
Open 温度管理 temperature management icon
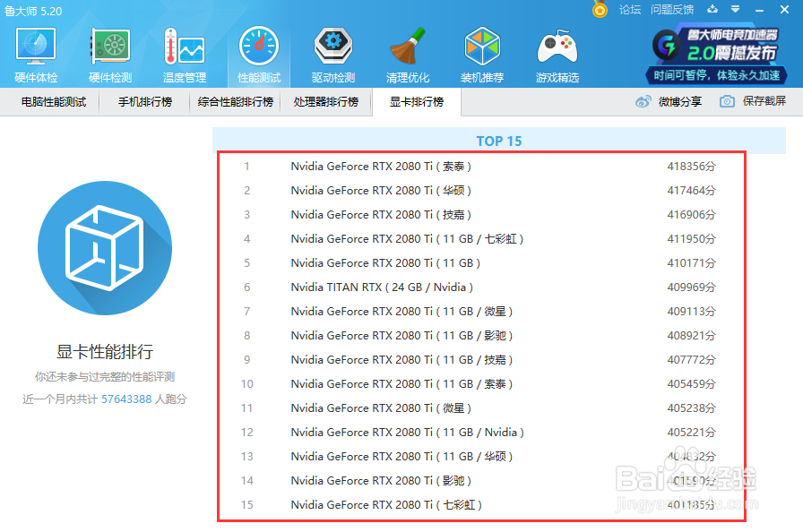point(185,47)
